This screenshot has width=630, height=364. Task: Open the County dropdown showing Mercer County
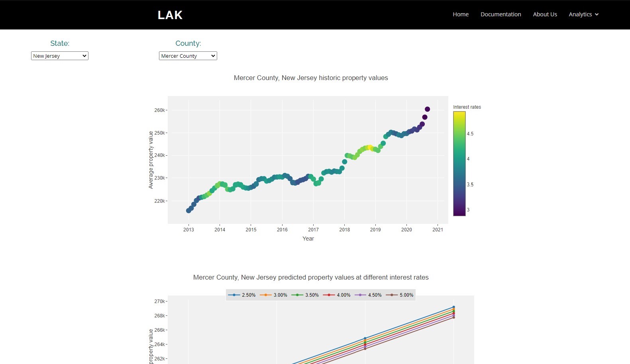coord(188,56)
